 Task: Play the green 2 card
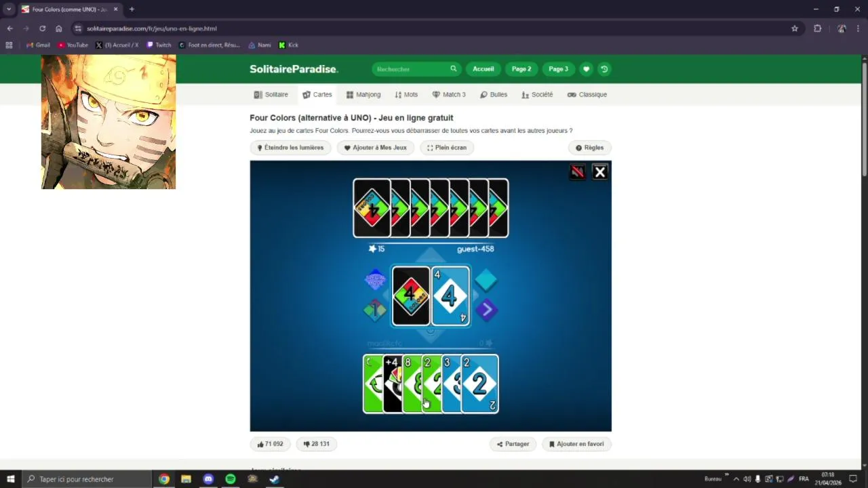[431, 384]
